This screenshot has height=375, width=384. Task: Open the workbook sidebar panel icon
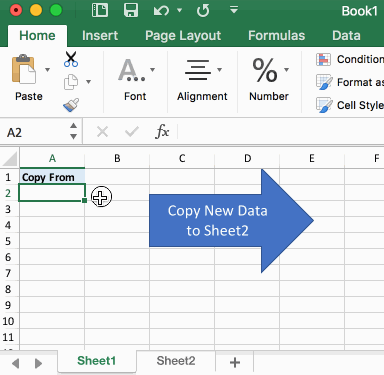[100, 10]
